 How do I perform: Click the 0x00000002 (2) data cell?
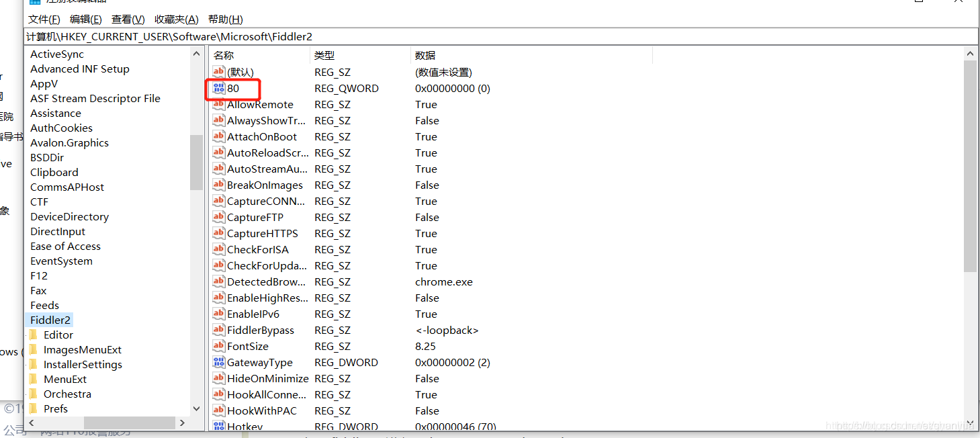click(453, 362)
